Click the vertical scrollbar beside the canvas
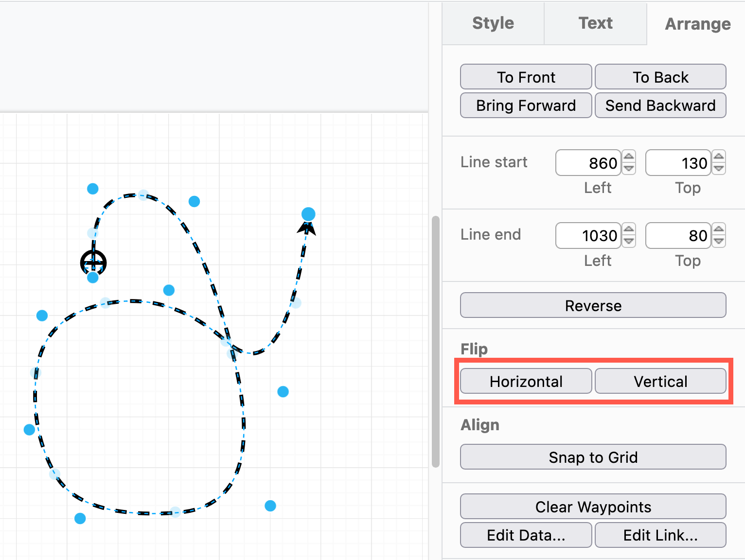The width and height of the screenshot is (745, 560). click(434, 340)
